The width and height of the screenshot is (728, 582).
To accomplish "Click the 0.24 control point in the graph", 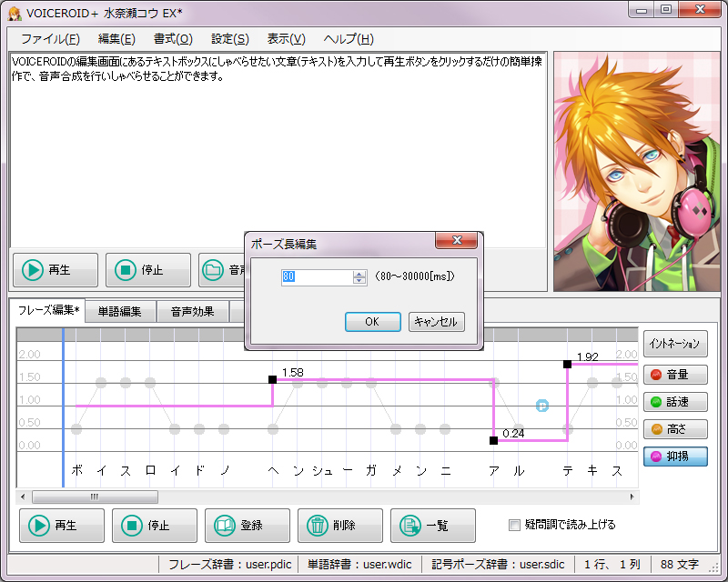I will 493,440.
